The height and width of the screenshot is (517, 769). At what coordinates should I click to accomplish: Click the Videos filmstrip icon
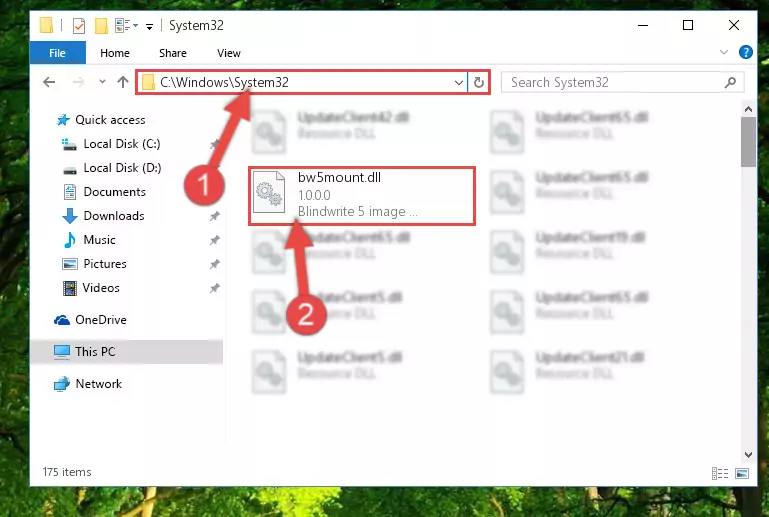70,288
